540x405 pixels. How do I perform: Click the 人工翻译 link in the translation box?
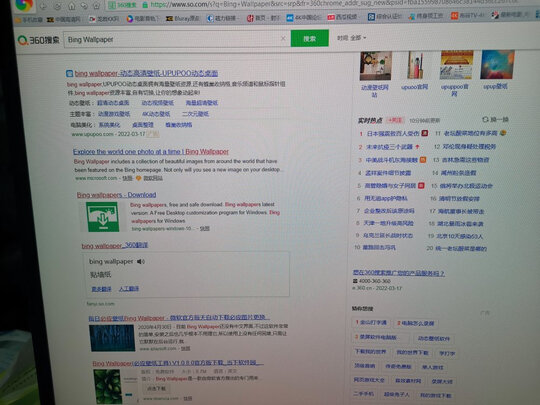click(x=129, y=289)
